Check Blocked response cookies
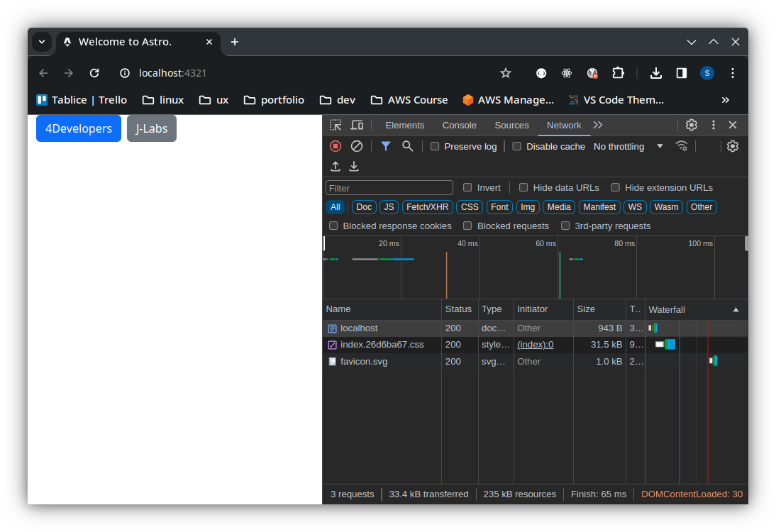This screenshot has width=776, height=532. point(333,226)
